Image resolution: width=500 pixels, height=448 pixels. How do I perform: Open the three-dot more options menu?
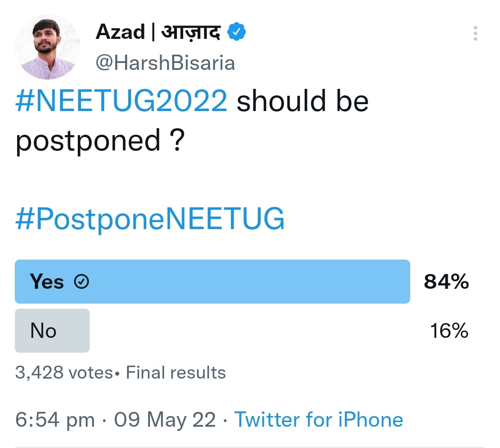(x=475, y=33)
